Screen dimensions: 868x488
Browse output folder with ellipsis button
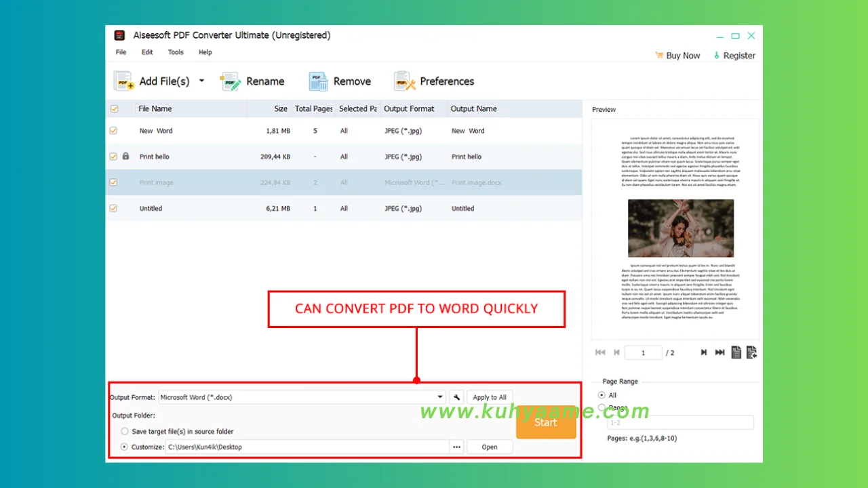(456, 447)
